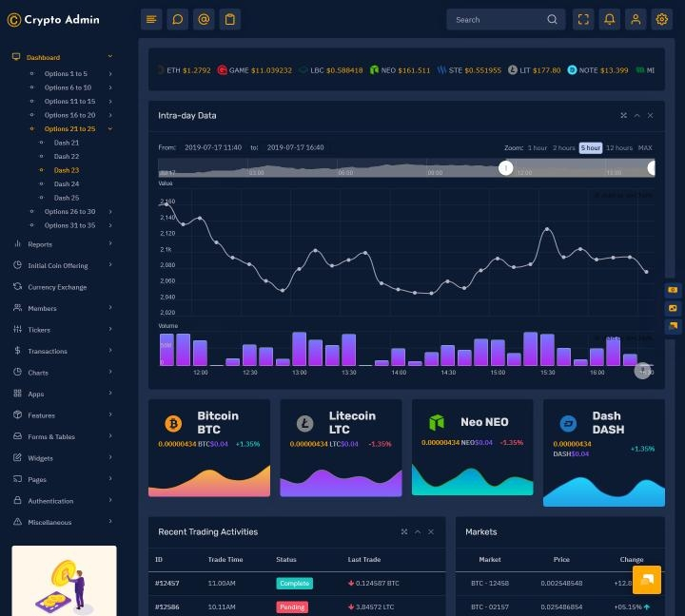Open the clipboard taskboard icon
The height and width of the screenshot is (616, 685).
tap(230, 19)
